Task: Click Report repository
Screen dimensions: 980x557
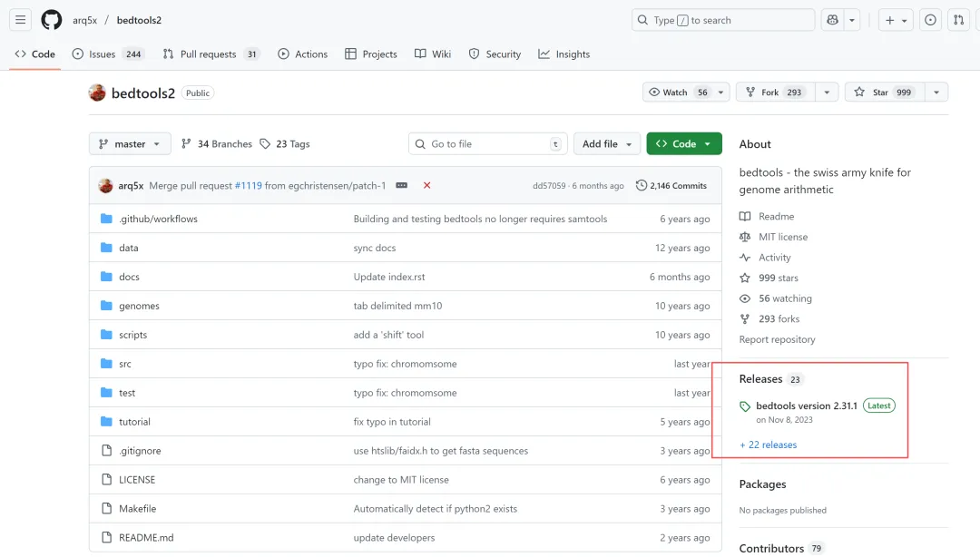Action: (777, 339)
